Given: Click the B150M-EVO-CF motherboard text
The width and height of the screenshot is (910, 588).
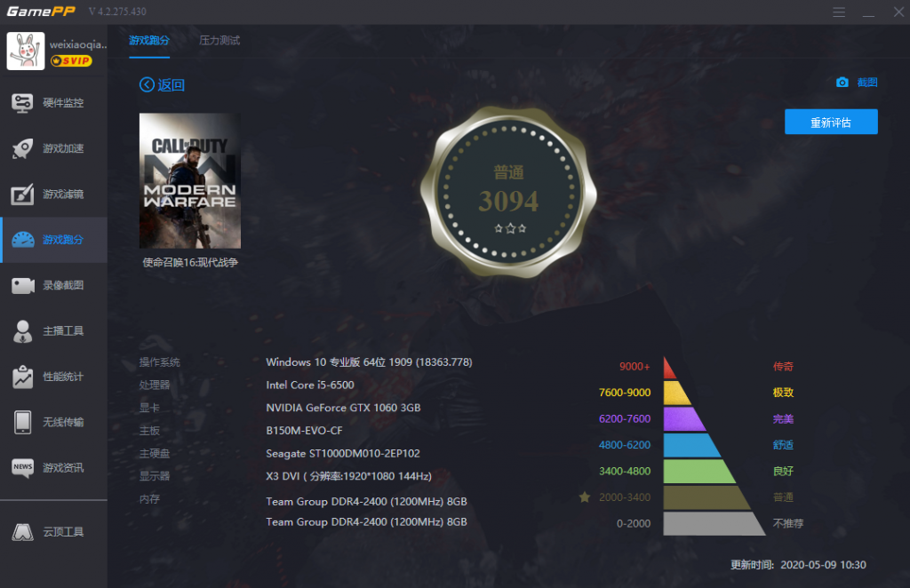Looking at the screenshot, I should [x=304, y=431].
